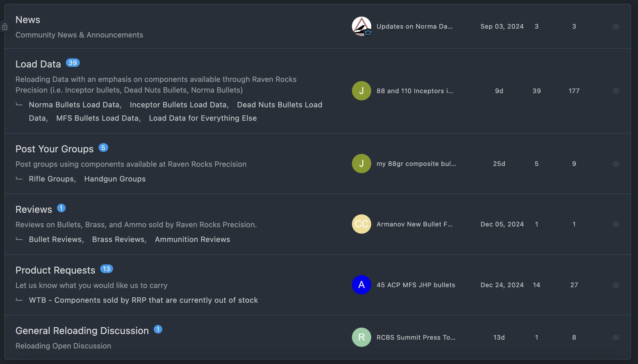Image resolution: width=638 pixels, height=364 pixels.
Task: Open the Brass Reviews subforum
Action: [118, 239]
